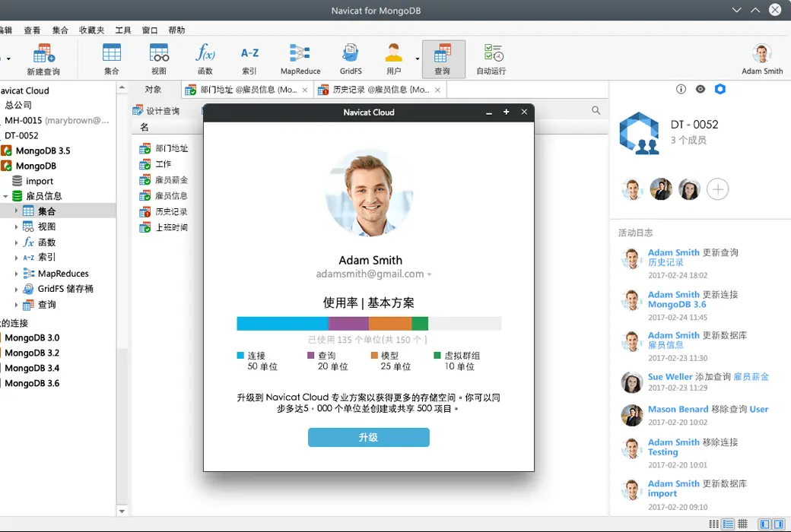Viewport: 791px width, 532px height.
Task: Expand the 查询 tree node
Action: (x=16, y=305)
